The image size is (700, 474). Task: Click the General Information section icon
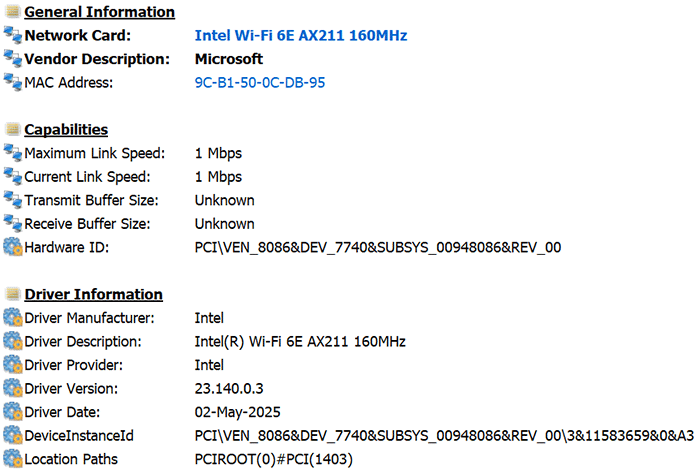pos(12,13)
